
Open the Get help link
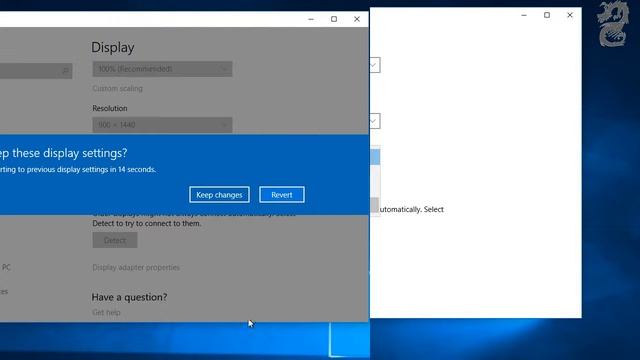click(x=106, y=313)
